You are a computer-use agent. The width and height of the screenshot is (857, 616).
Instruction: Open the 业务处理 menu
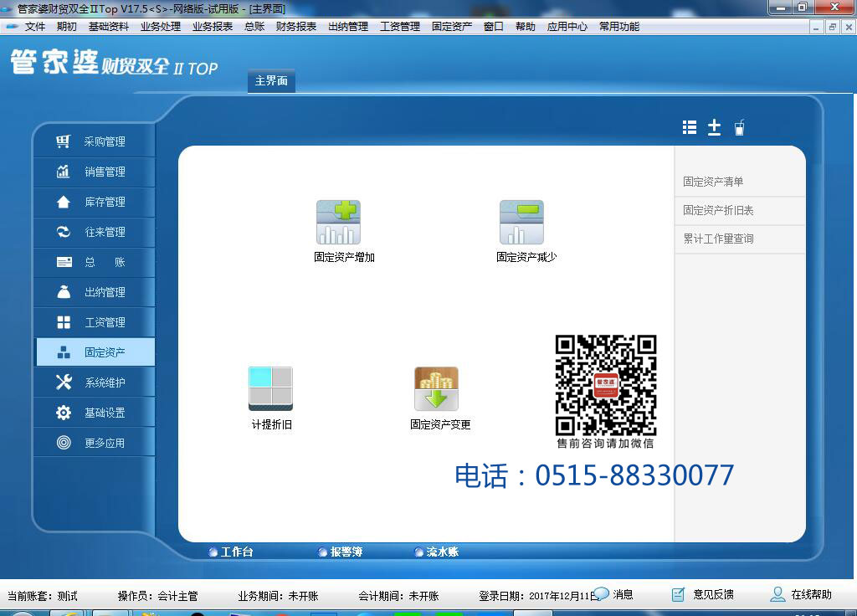160,26
